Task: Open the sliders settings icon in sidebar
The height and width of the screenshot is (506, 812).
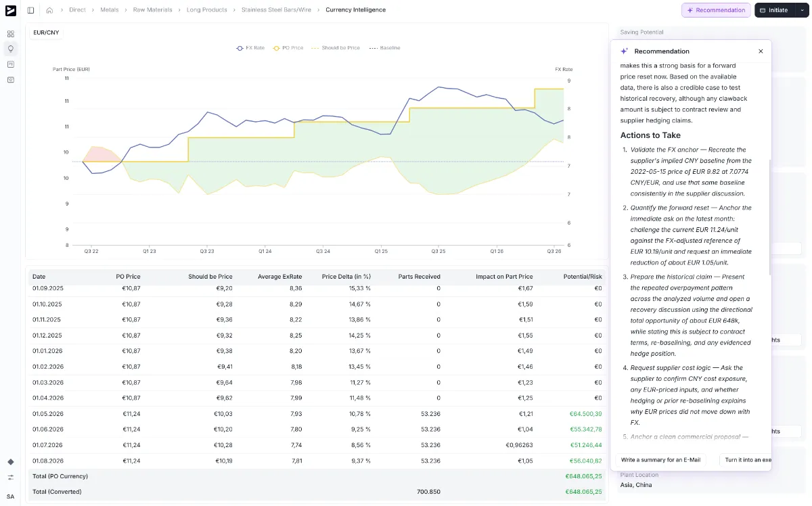Action: click(10, 477)
